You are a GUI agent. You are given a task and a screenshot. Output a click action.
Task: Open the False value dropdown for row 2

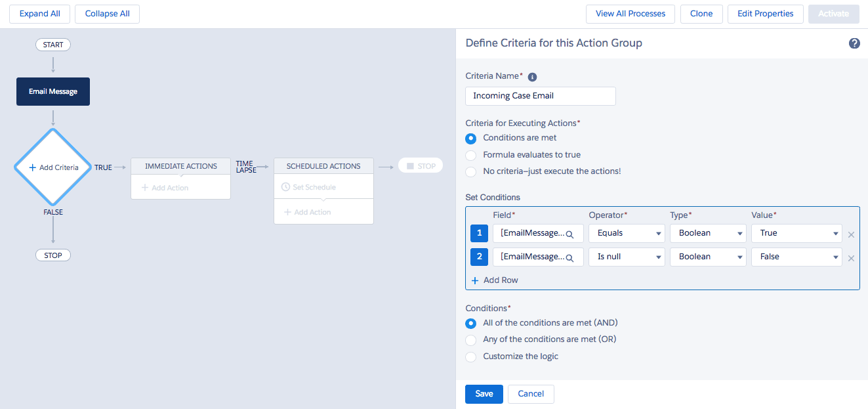[796, 257]
